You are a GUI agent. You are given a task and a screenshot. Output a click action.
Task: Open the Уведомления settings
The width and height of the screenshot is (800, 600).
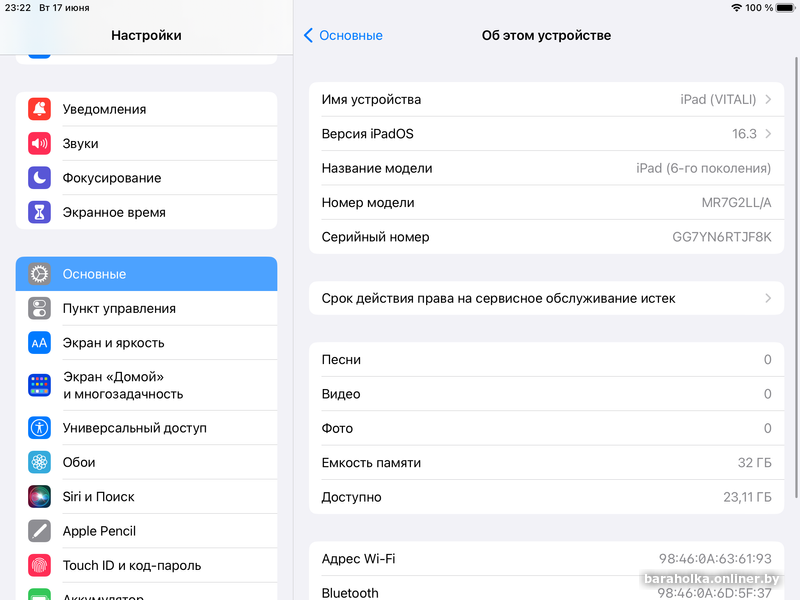coord(146,109)
